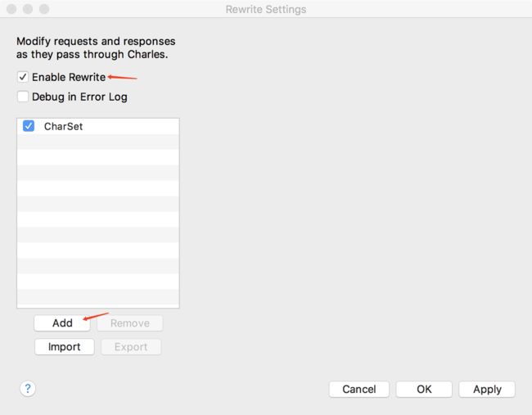The height and width of the screenshot is (415, 532).
Task: Click the Remove button below the list
Action: pos(130,323)
